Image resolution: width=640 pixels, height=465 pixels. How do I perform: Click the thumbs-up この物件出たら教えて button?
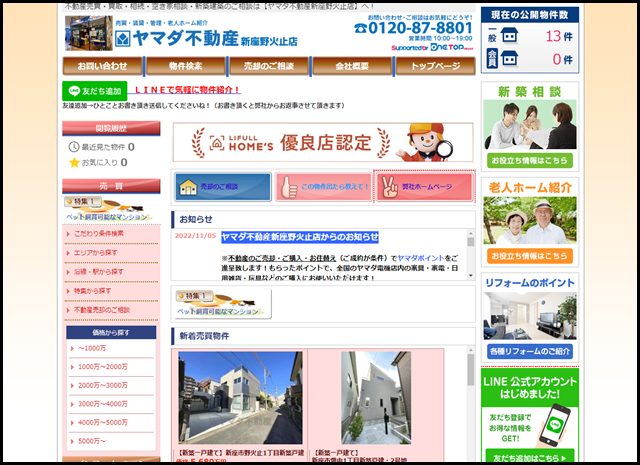(324, 187)
